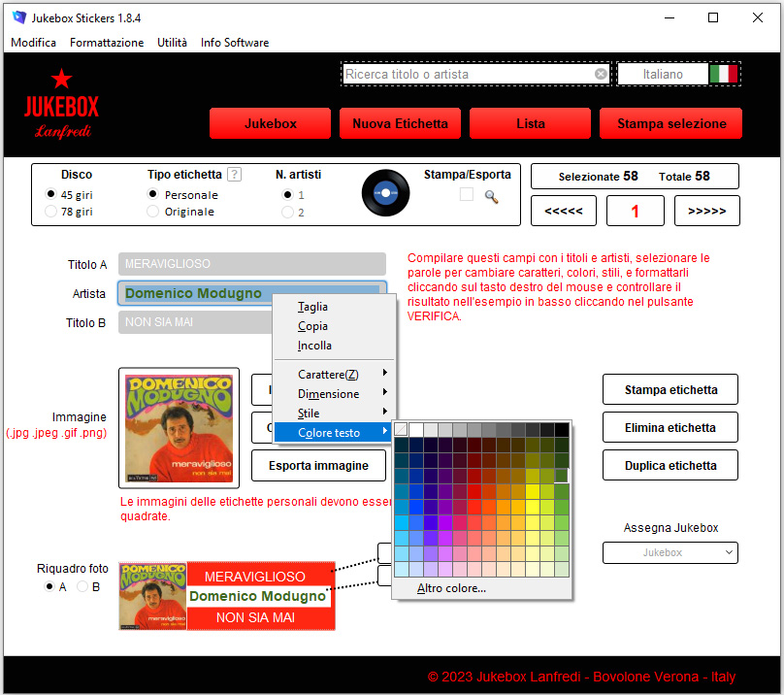Choose the Personale label type

(x=153, y=193)
